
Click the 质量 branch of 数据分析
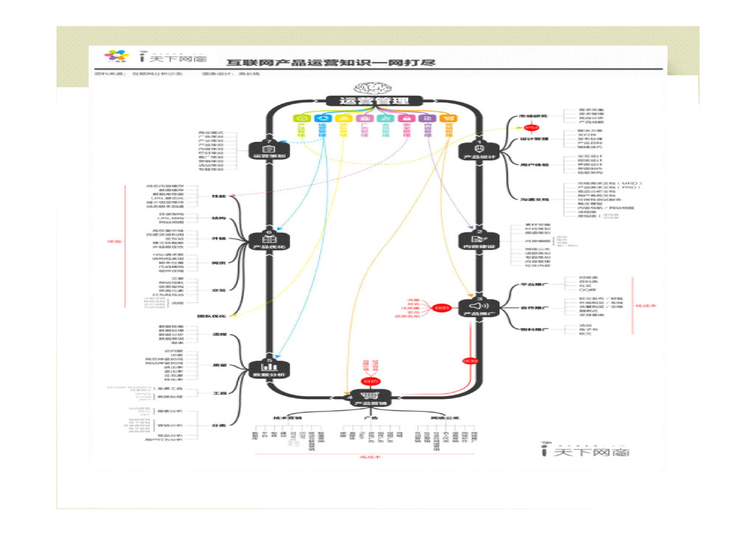pos(219,365)
